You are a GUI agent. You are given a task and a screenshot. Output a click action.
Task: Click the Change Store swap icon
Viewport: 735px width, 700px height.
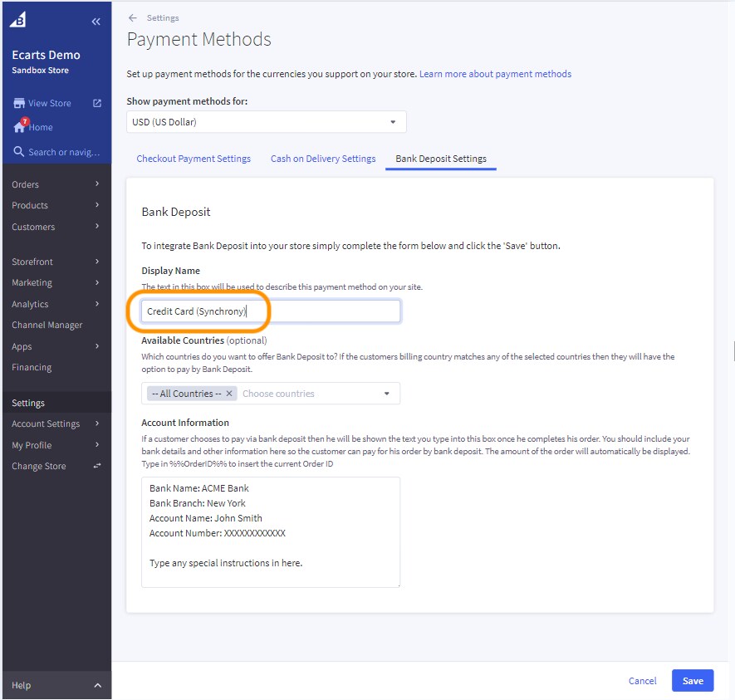tap(97, 466)
